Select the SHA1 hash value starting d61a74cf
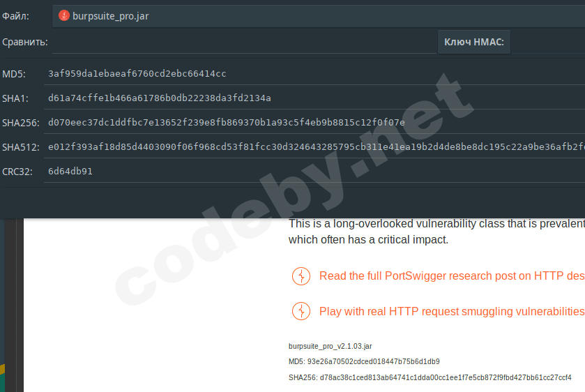Screen dimensions: 585x392 tap(159, 98)
